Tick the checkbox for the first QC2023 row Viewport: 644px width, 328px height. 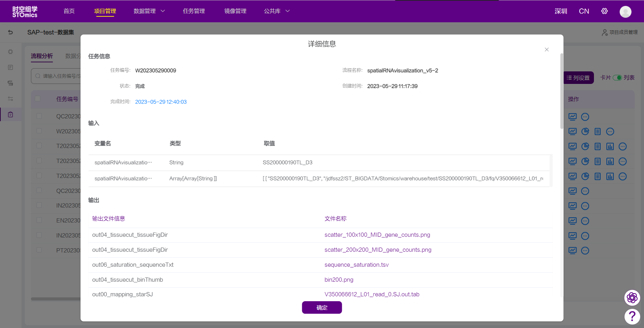pyautogui.click(x=39, y=116)
